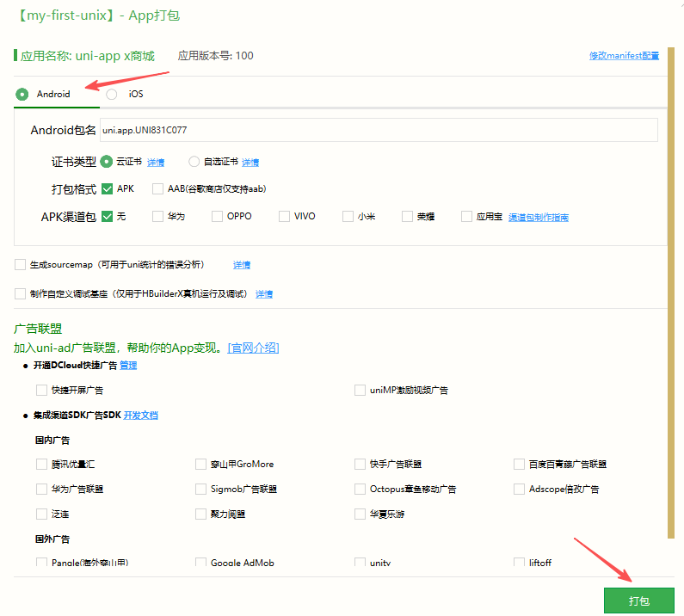Open 管理 link for DCloud快捷广告
The height and width of the screenshot is (616, 684).
[128, 365]
